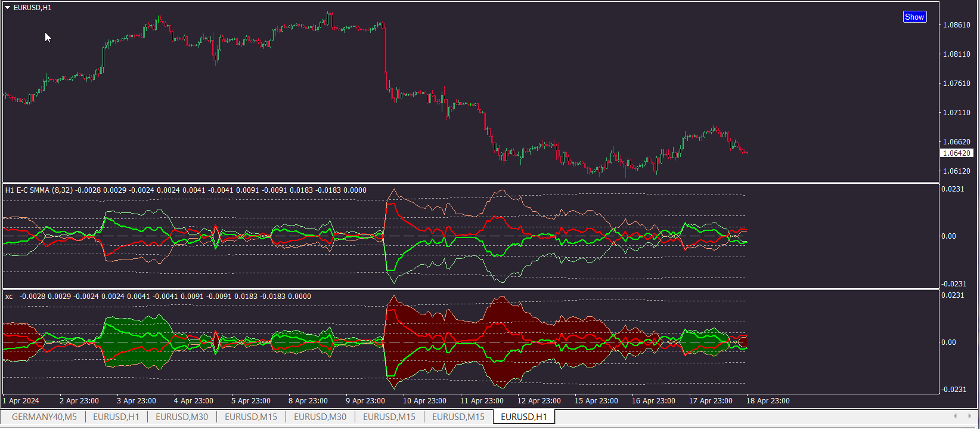Click -0.0231 scale value in SMMA indicator window

pos(953,284)
